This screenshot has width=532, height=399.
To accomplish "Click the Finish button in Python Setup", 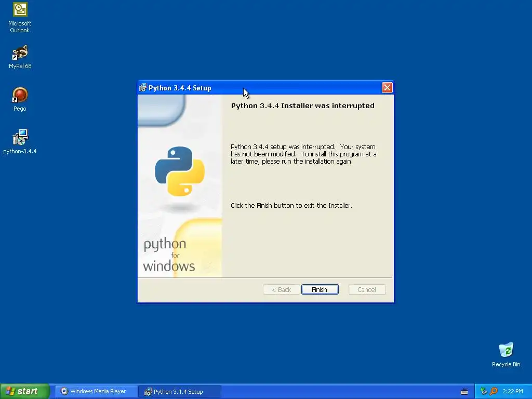I will pyautogui.click(x=320, y=289).
